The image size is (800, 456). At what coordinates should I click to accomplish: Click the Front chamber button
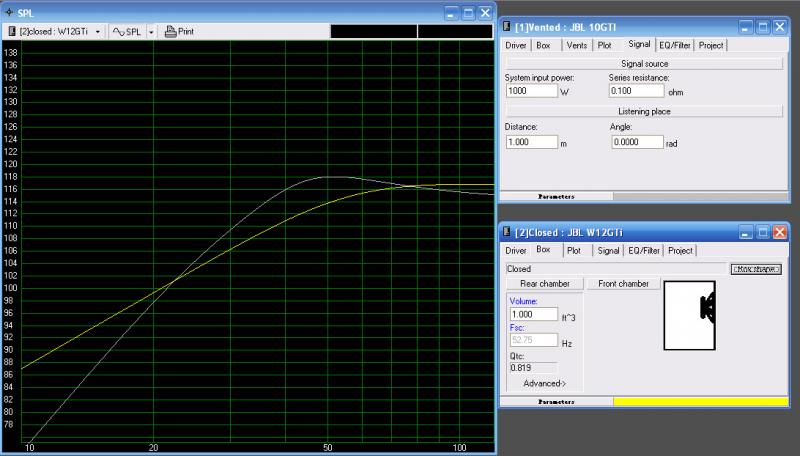coord(622,284)
